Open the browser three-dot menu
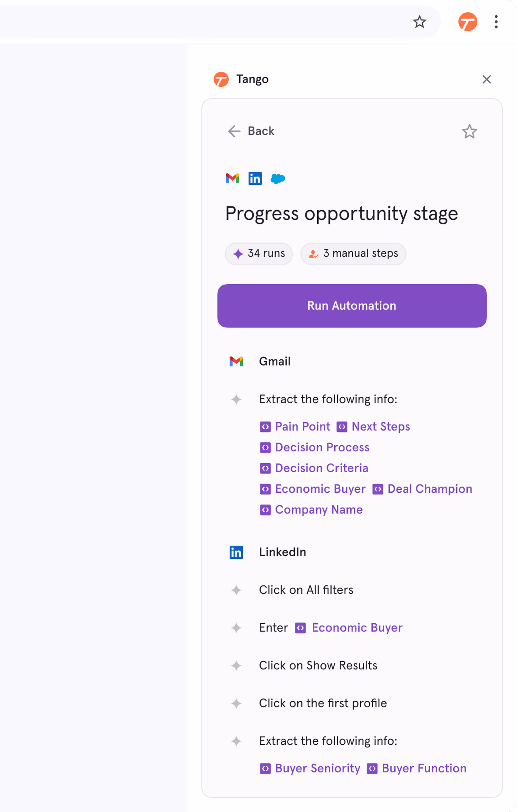Screen dimensions: 517x812 point(496,22)
